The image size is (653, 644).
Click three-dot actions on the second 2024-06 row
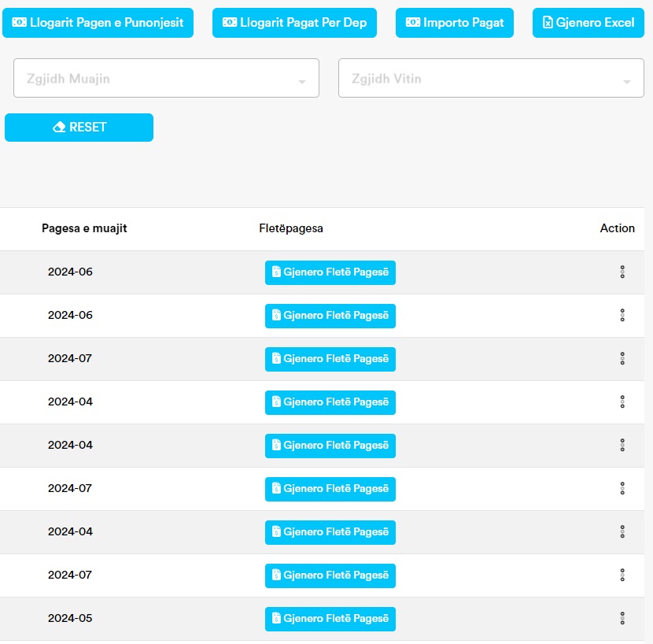[622, 315]
